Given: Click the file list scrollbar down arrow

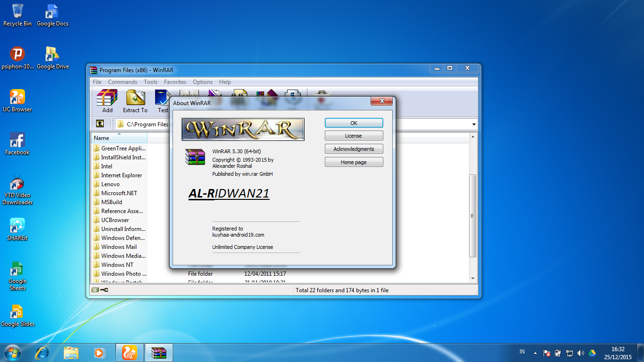Looking at the screenshot, I should (x=473, y=278).
